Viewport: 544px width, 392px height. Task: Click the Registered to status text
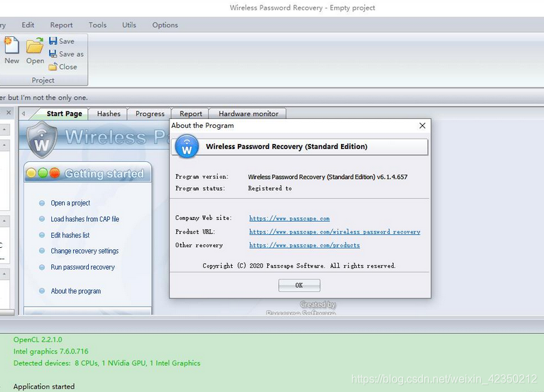click(x=269, y=188)
